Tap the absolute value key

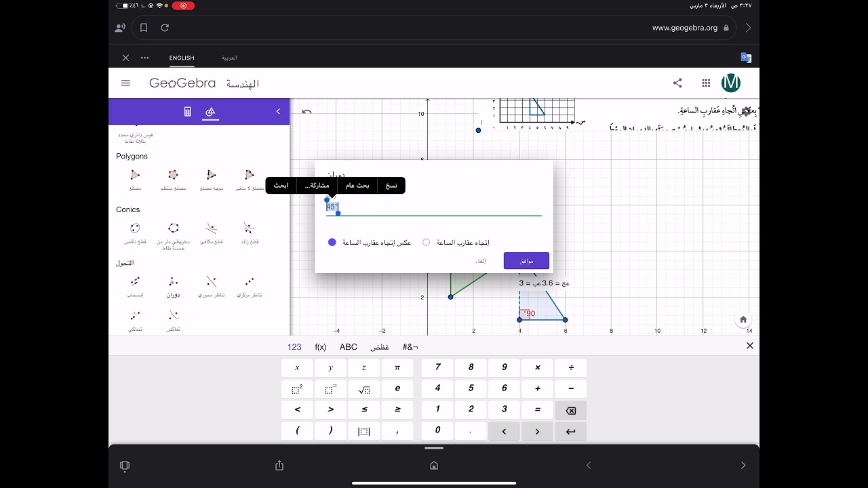(x=364, y=431)
